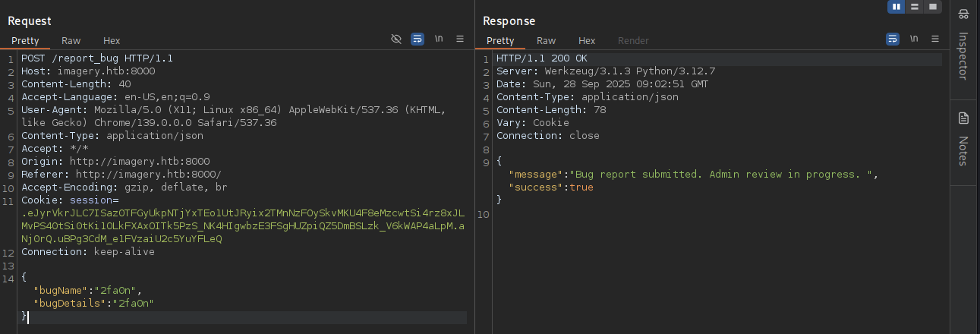Switch to combined tabbed layout view
The height and width of the screenshot is (334, 980).
tap(932, 7)
